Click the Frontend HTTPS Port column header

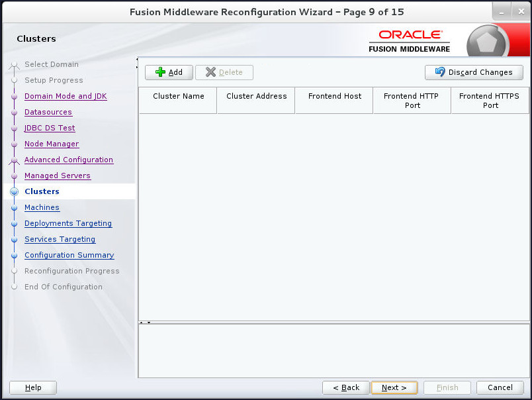point(490,101)
